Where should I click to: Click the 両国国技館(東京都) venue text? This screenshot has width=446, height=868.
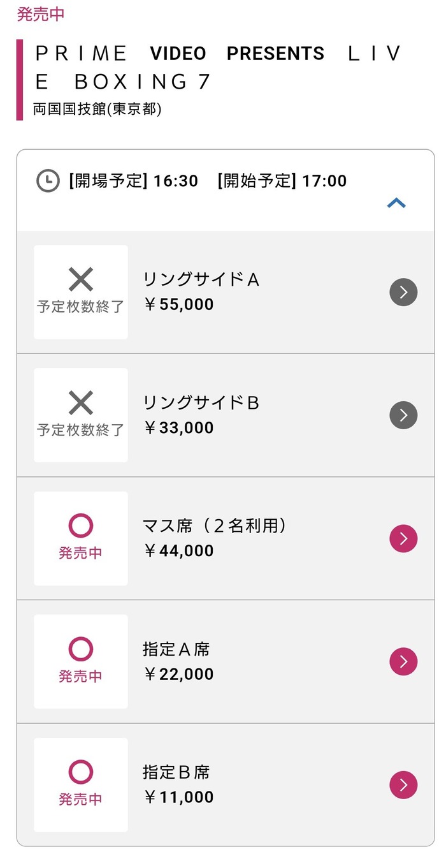click(97, 109)
